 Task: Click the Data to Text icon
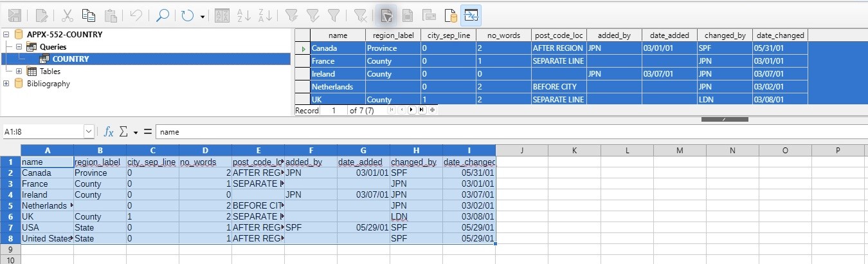386,14
